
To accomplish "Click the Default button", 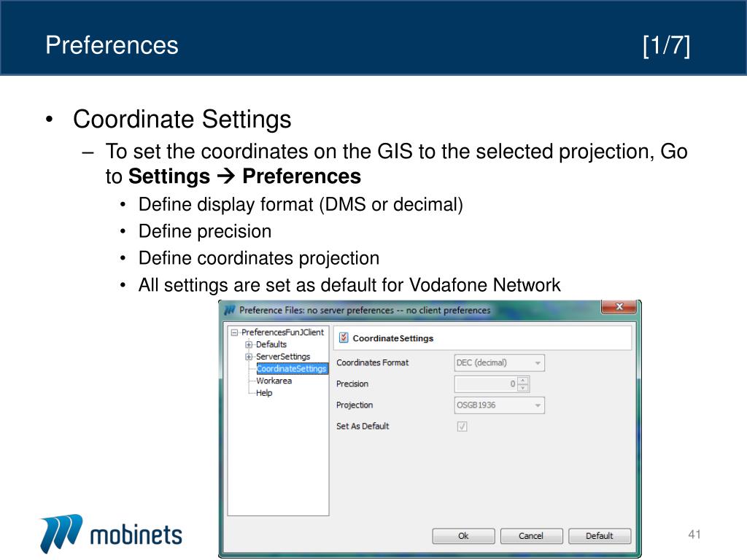I will pyautogui.click(x=600, y=536).
